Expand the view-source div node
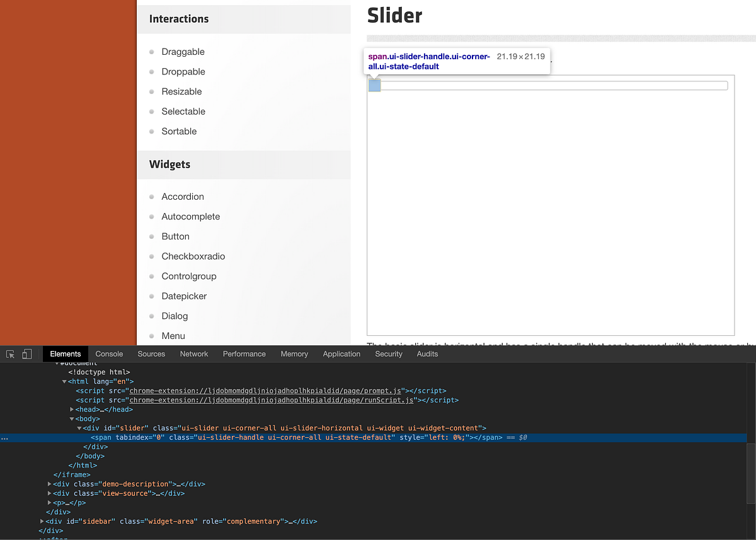The width and height of the screenshot is (756, 540). pyautogui.click(x=50, y=493)
